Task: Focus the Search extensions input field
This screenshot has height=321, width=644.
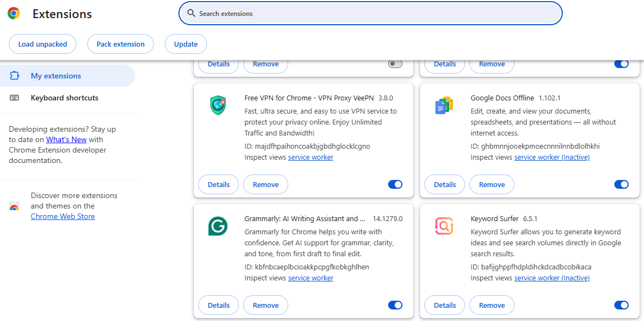Action: tap(373, 13)
